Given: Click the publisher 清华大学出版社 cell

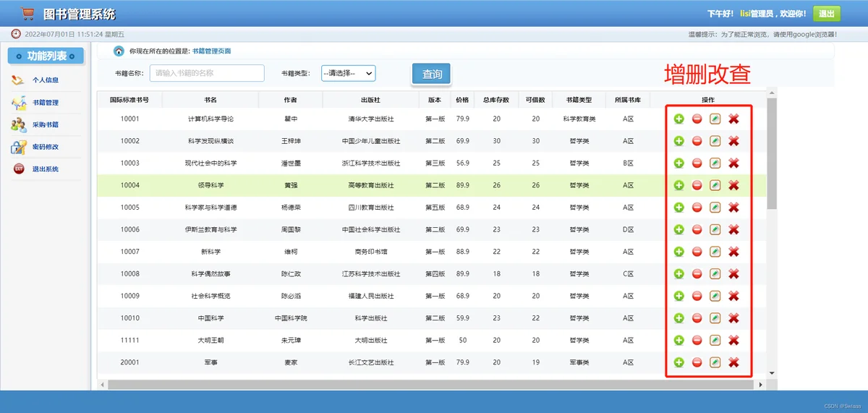Looking at the screenshot, I should [371, 119].
